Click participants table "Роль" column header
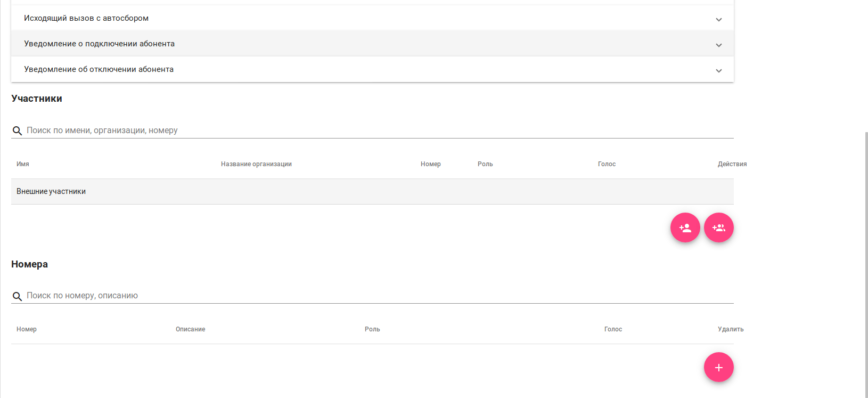This screenshot has height=398, width=868. click(x=485, y=164)
